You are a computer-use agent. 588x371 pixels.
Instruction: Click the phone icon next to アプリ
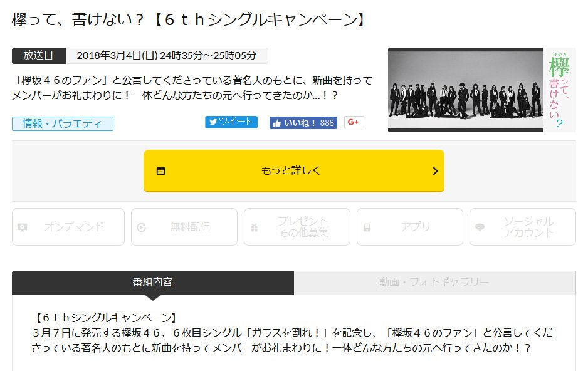[x=367, y=227]
